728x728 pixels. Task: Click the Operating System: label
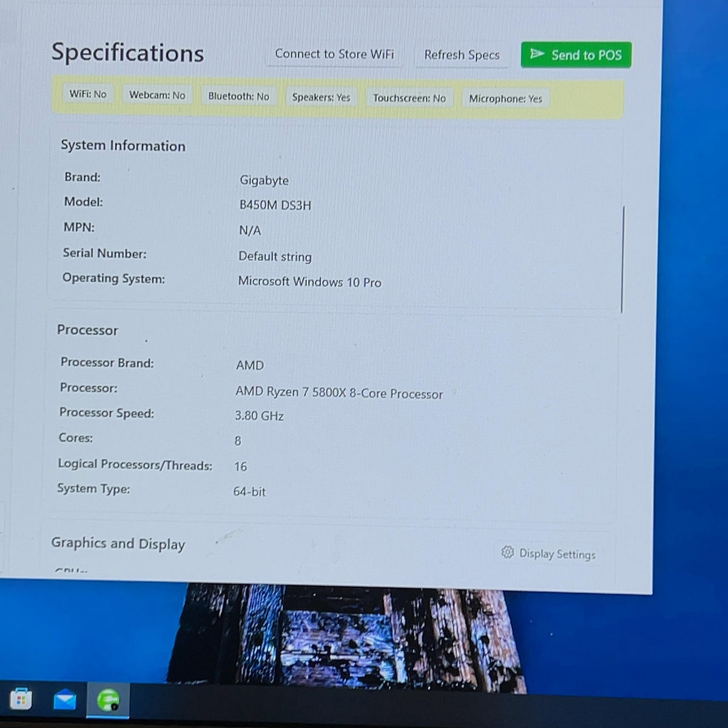pos(113,278)
